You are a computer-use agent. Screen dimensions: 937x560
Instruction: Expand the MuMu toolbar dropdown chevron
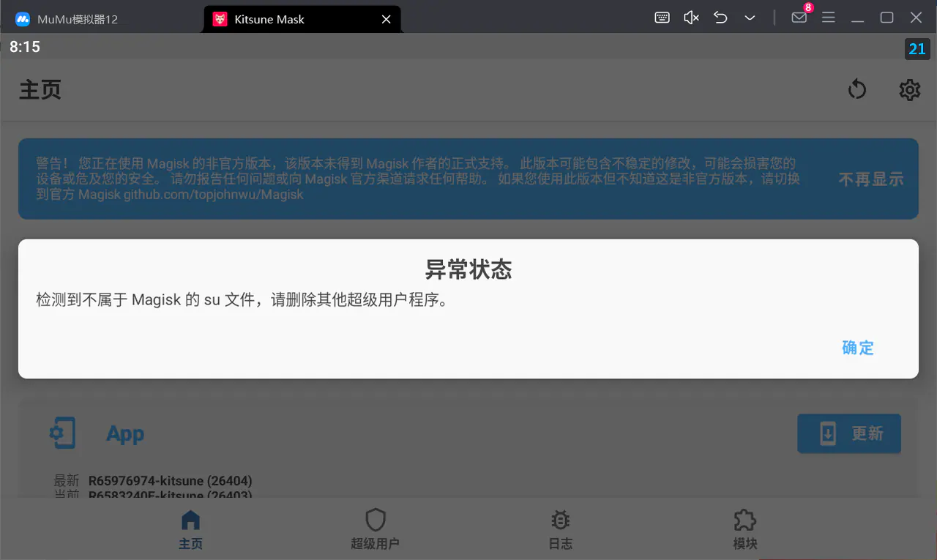tap(750, 18)
